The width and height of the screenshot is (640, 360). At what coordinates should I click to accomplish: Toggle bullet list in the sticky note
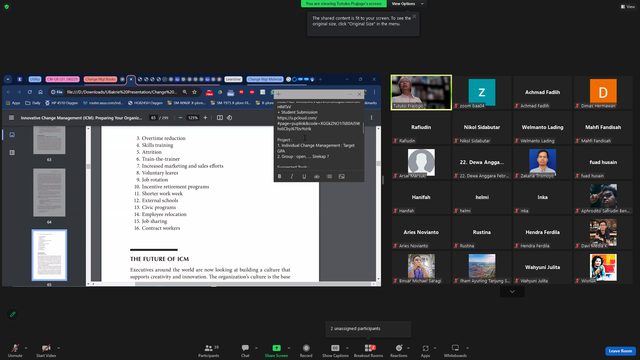[x=329, y=176]
